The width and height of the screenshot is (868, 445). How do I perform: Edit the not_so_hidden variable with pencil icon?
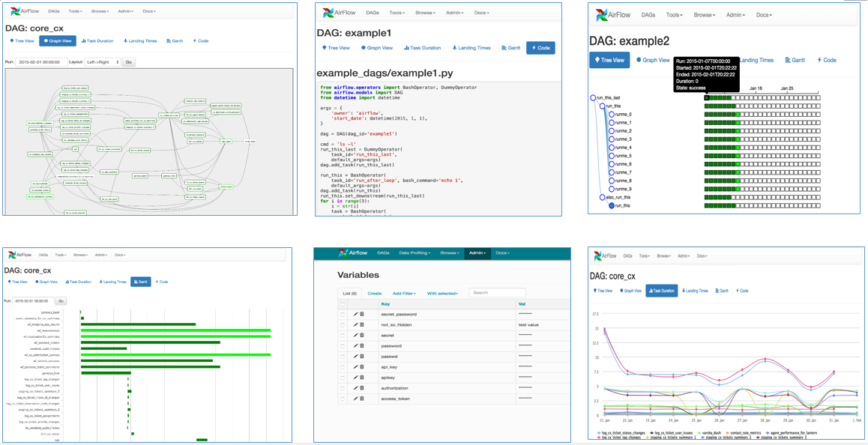pos(356,324)
